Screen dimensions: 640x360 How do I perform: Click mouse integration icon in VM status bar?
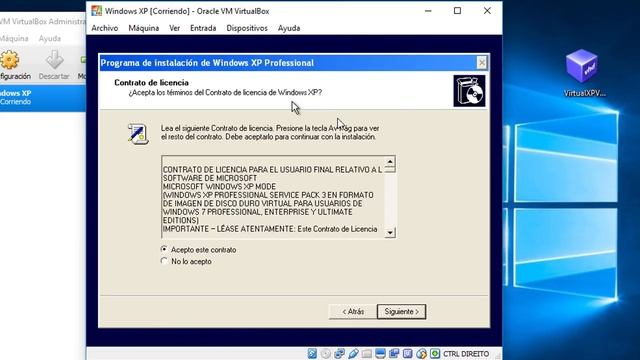[x=422, y=353]
